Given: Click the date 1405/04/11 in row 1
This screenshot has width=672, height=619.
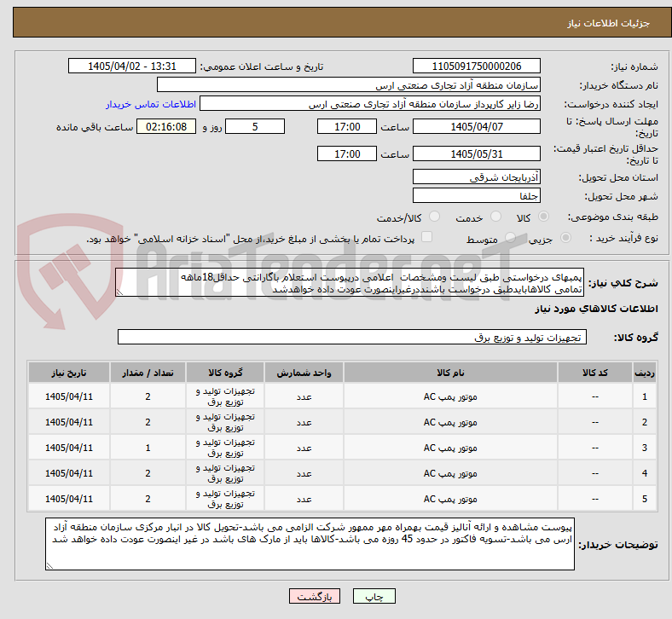Looking at the screenshot, I should coord(69,396).
